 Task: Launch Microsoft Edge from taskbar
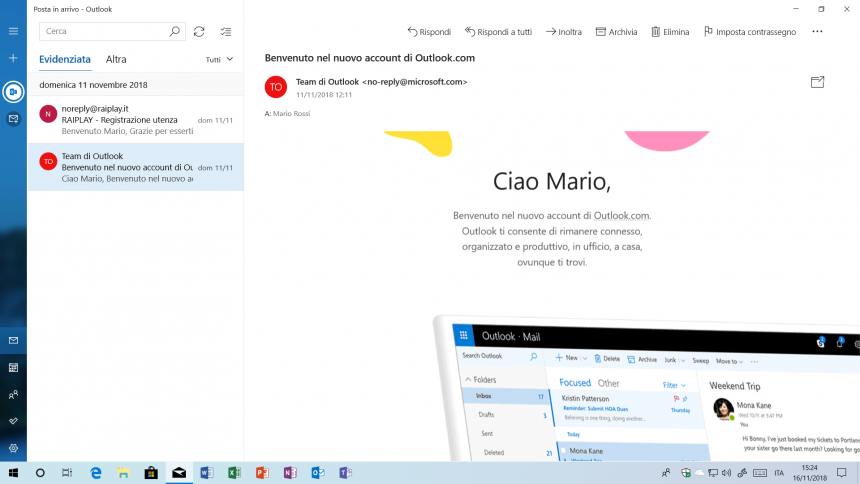(96, 472)
